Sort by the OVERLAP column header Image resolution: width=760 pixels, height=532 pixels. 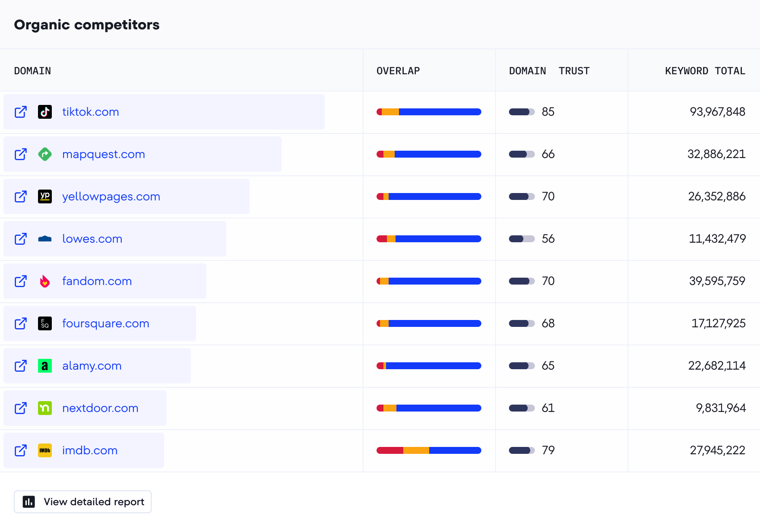pyautogui.click(x=398, y=71)
